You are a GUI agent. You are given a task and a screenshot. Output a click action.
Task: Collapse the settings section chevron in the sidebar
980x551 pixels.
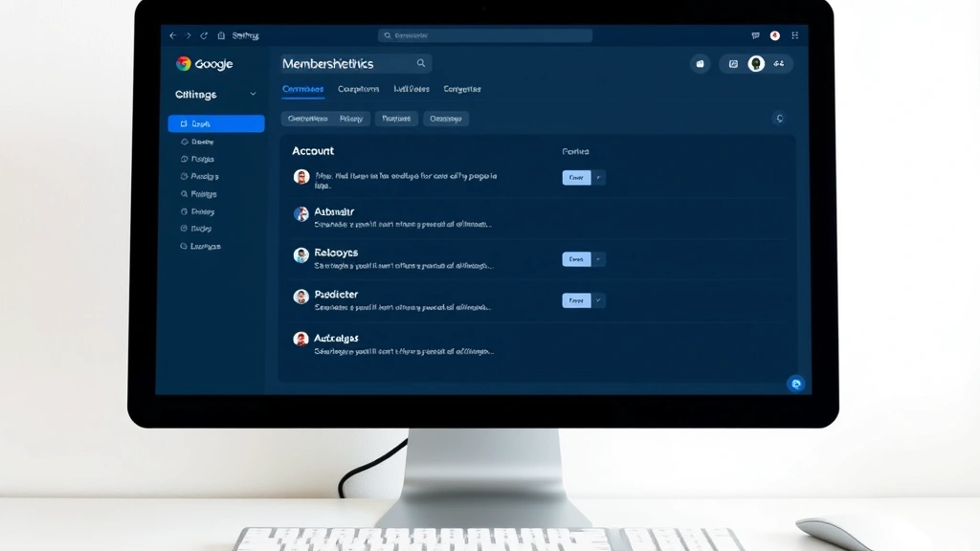tap(251, 95)
